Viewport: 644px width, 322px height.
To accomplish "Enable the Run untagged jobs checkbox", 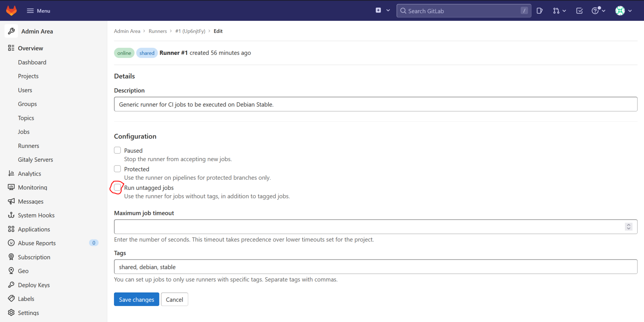I will point(117,187).
